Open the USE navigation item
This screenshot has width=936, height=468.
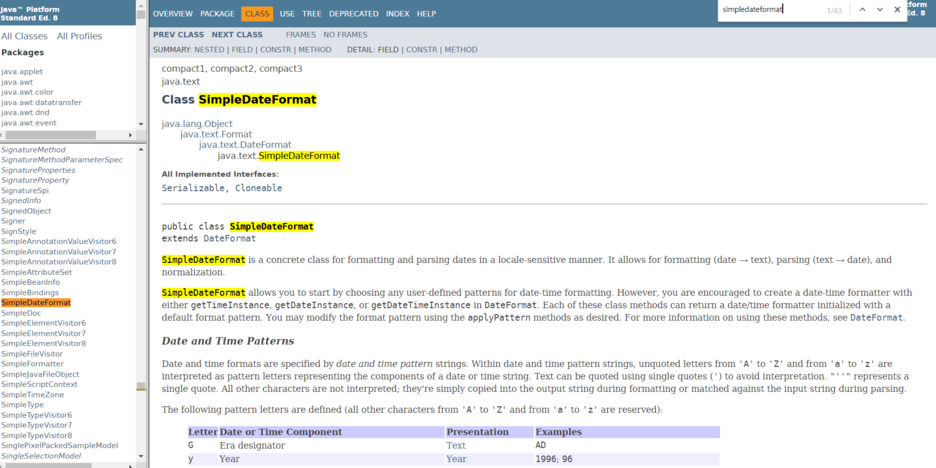point(287,14)
